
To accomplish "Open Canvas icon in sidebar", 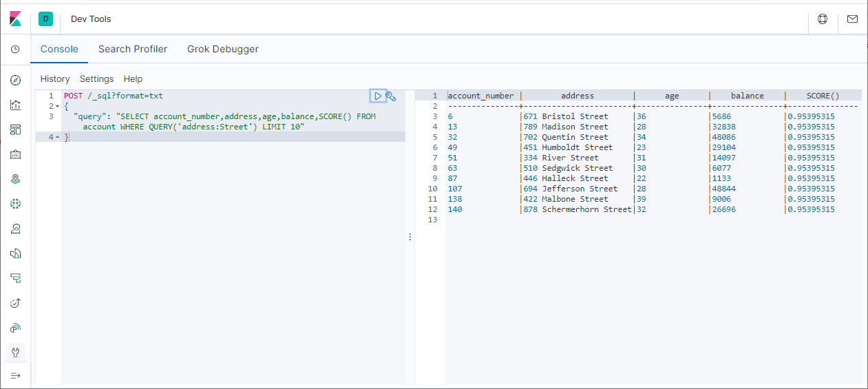I will [x=15, y=155].
